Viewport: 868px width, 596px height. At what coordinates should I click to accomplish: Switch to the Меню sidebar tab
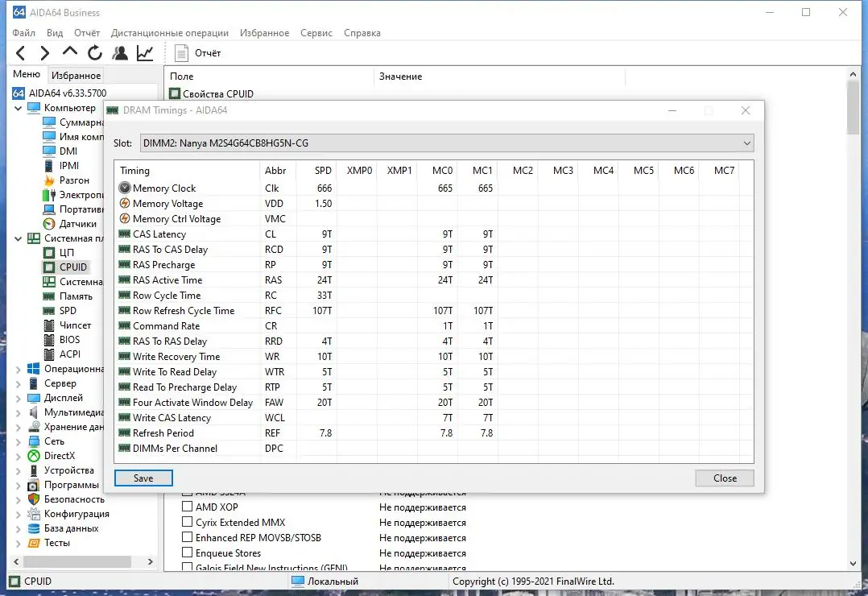pyautogui.click(x=27, y=74)
